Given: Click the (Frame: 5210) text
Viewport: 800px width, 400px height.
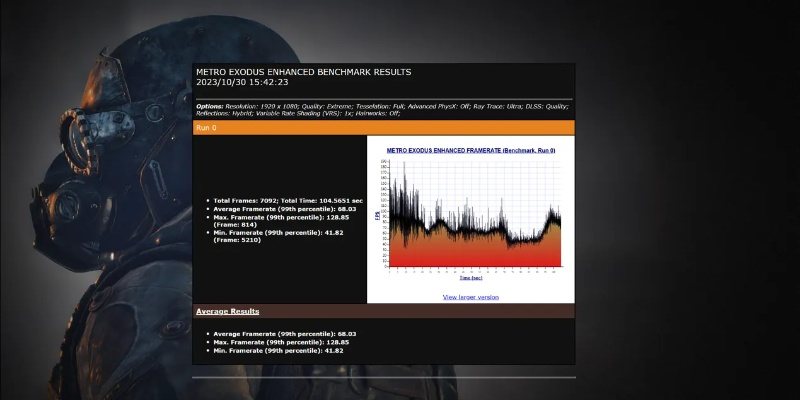Looking at the screenshot, I should click(x=236, y=241).
